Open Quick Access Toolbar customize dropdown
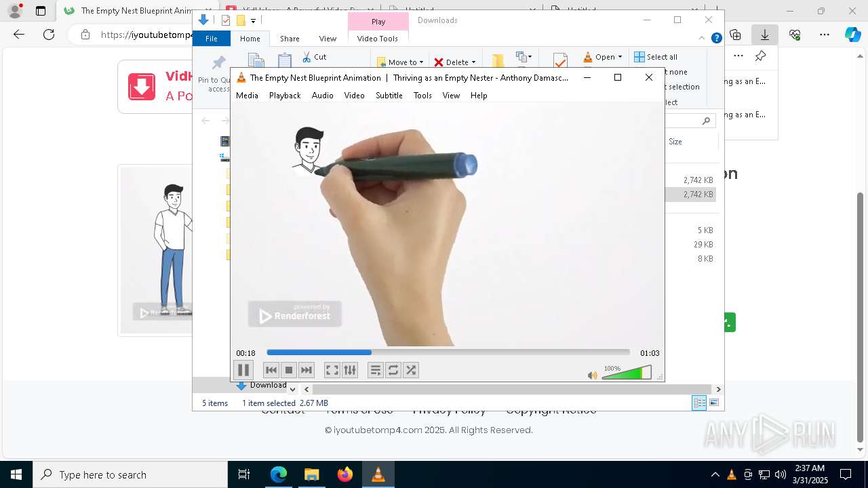This screenshot has height=488, width=868. pyautogui.click(x=253, y=21)
